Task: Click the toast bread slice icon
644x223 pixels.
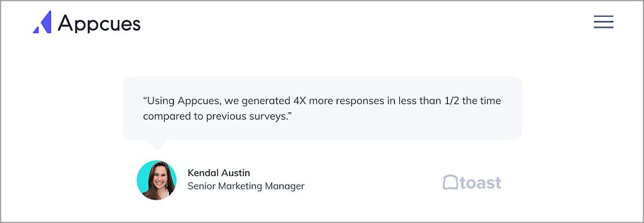Action: (x=450, y=183)
